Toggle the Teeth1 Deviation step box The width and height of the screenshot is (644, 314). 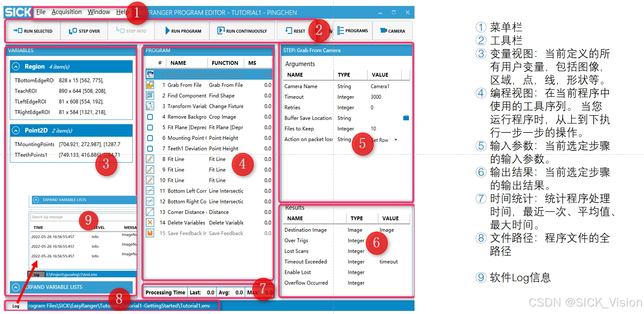(x=150, y=148)
